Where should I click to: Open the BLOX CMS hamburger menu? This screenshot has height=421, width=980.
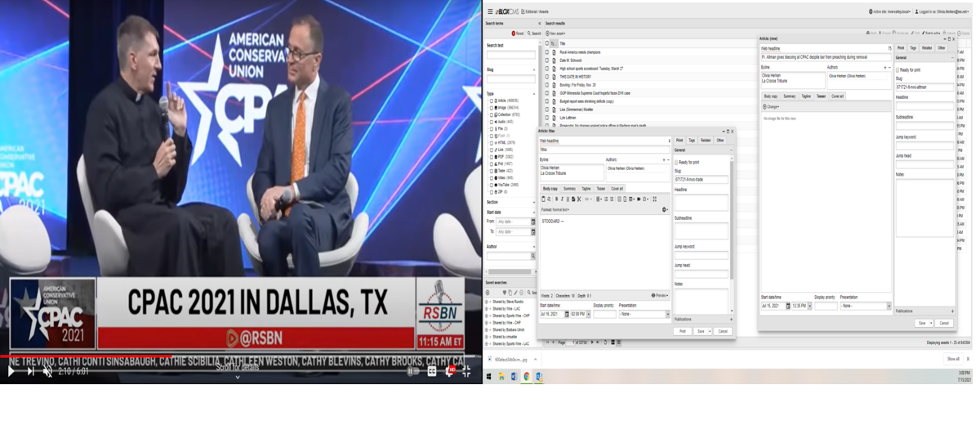click(489, 11)
